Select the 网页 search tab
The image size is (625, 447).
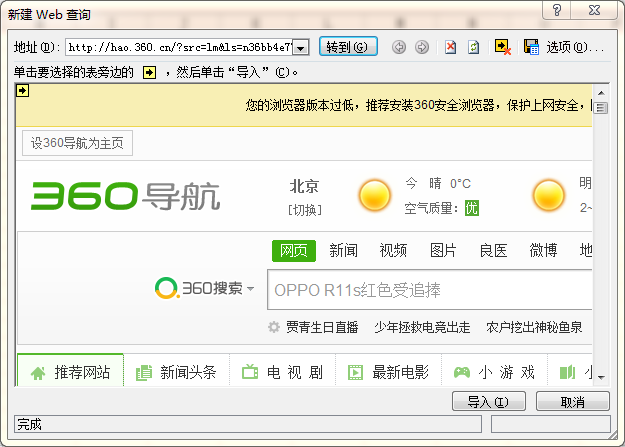(294, 251)
